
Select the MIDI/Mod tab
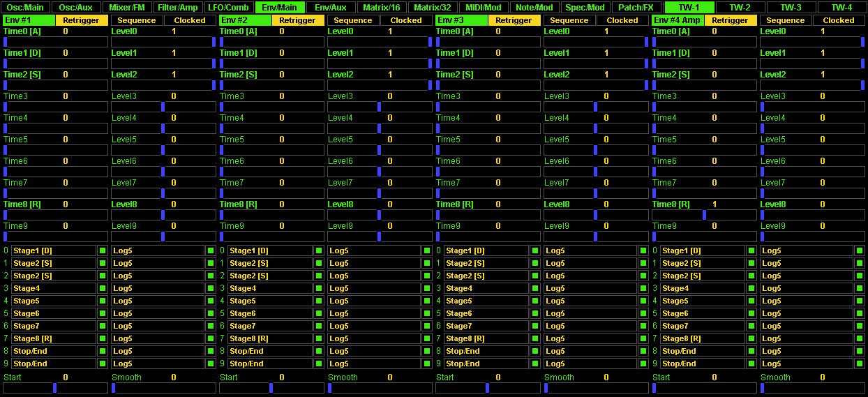484,7
